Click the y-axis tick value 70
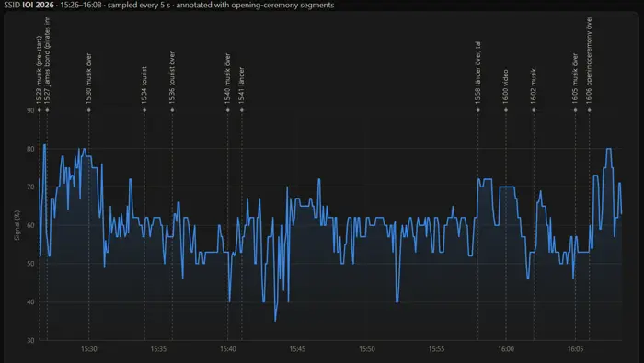This screenshot has width=644, height=363. 30,187
